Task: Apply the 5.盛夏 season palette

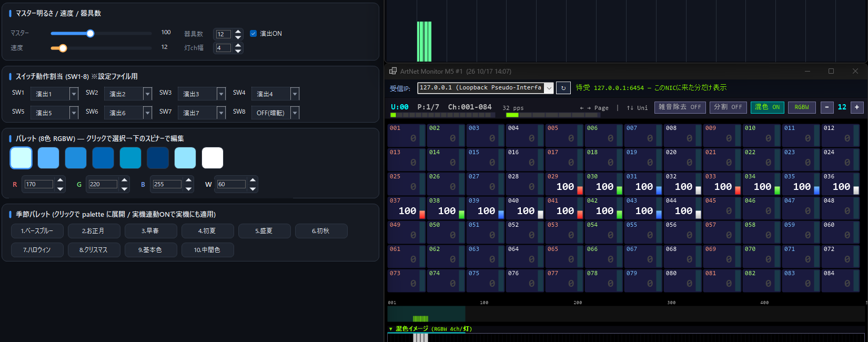Action: coord(265,230)
